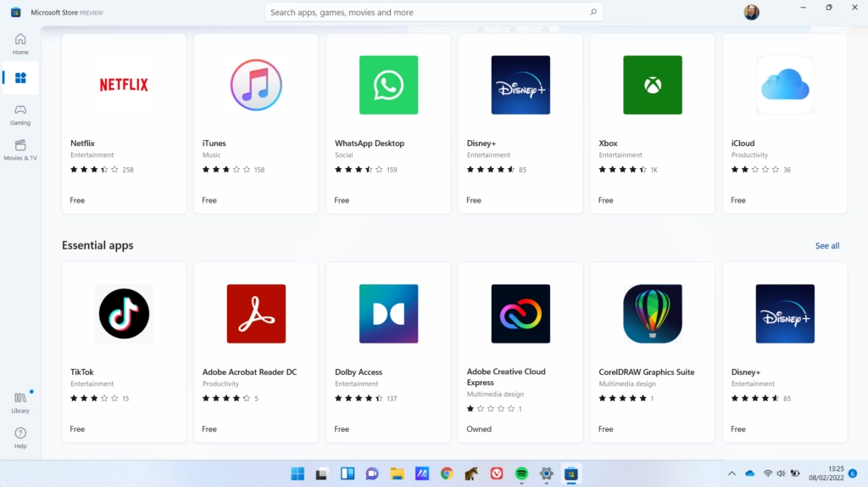Open the clock and date in taskbar
The width and height of the screenshot is (868, 487).
[x=826, y=473]
